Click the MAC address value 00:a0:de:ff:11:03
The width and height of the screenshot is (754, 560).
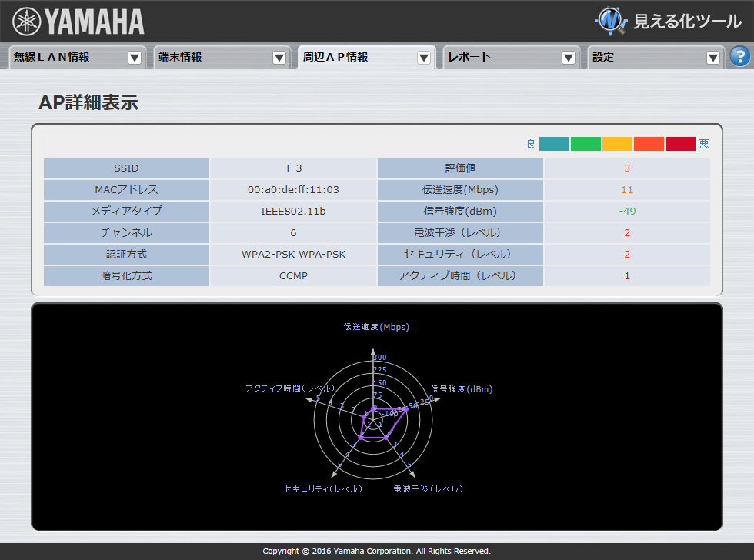tap(293, 189)
